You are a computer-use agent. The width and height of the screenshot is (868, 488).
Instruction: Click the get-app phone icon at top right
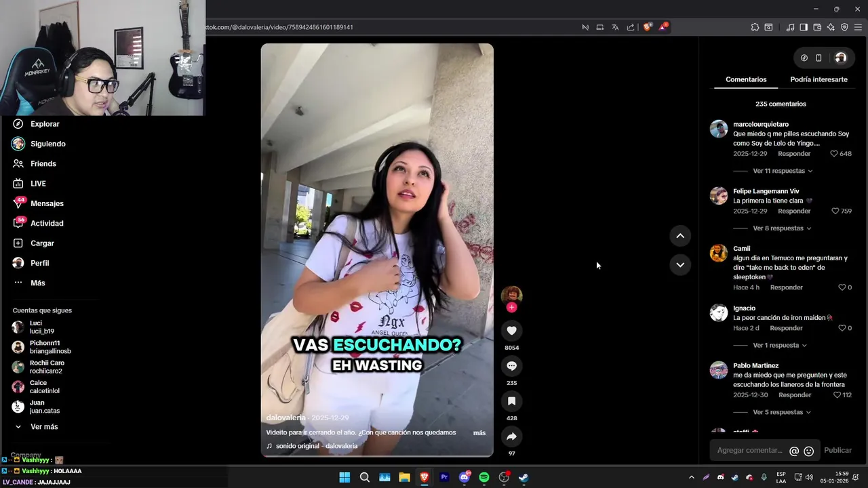(x=818, y=58)
